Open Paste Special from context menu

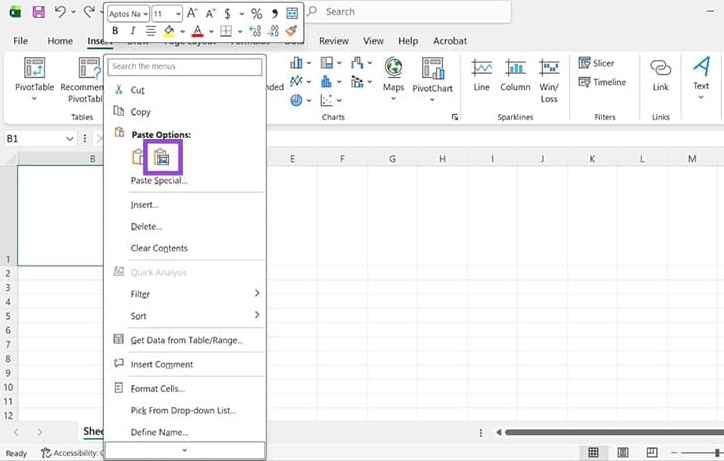point(159,181)
